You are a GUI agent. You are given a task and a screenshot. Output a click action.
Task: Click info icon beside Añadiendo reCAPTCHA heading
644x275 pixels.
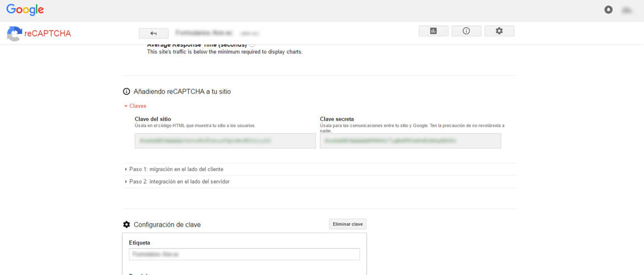[127, 91]
